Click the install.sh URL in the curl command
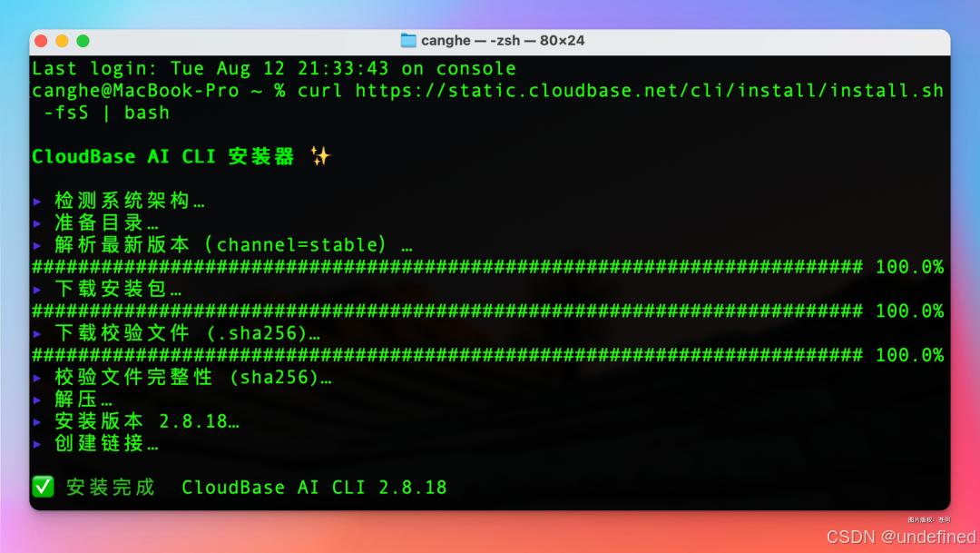The width and height of the screenshot is (980, 553). [x=650, y=91]
